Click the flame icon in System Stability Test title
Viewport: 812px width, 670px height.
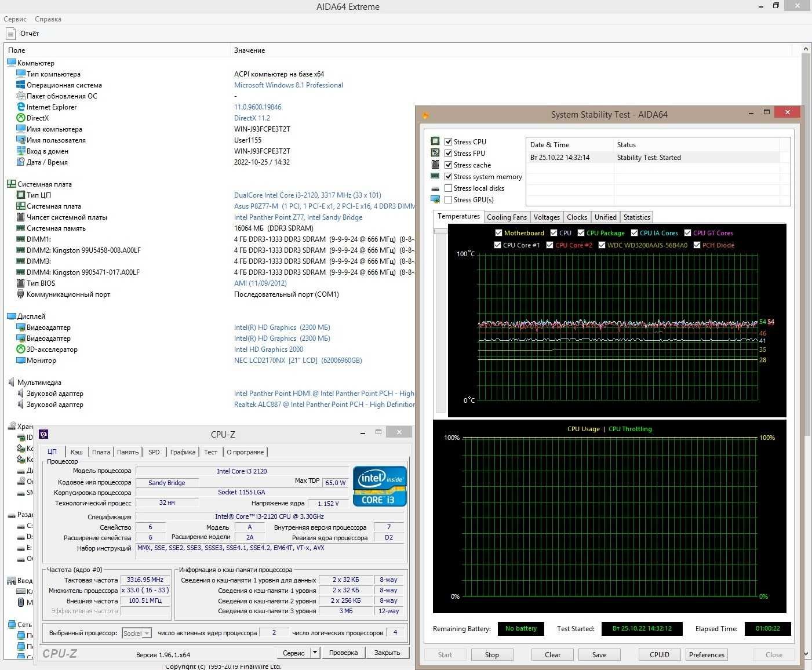point(425,115)
